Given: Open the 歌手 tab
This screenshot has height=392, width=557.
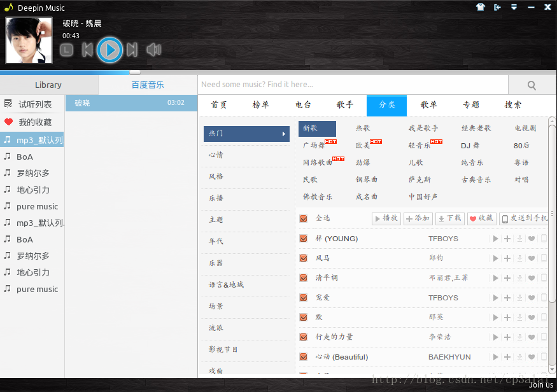Looking at the screenshot, I should click(345, 105).
